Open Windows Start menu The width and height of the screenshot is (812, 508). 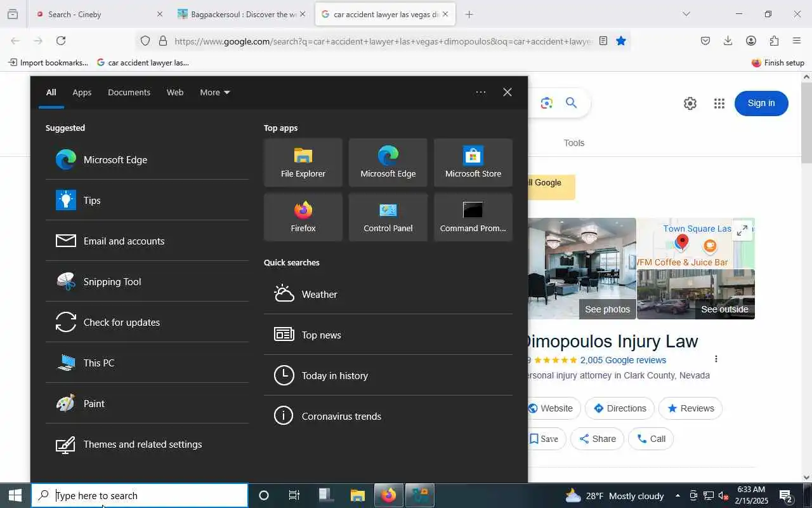click(15, 495)
